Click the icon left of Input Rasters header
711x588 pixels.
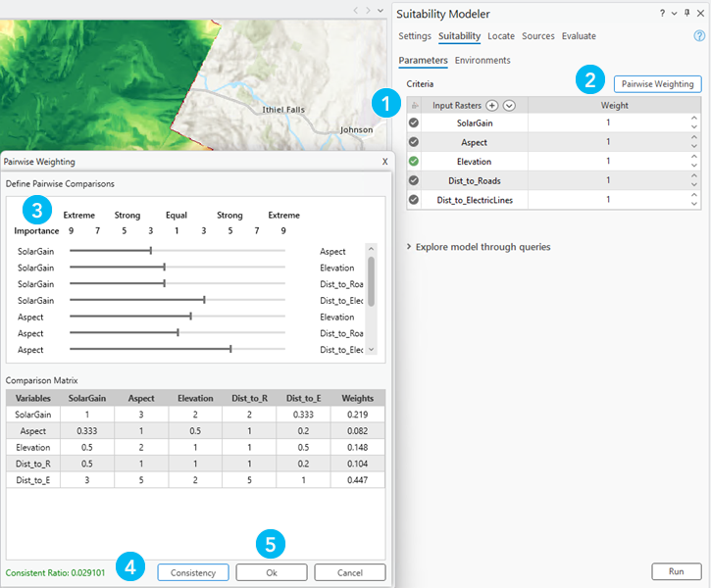click(x=415, y=106)
